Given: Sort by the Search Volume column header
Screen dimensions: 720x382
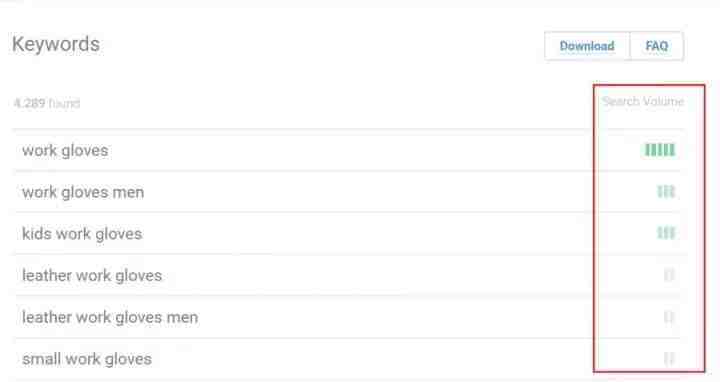Looking at the screenshot, I should tap(643, 101).
